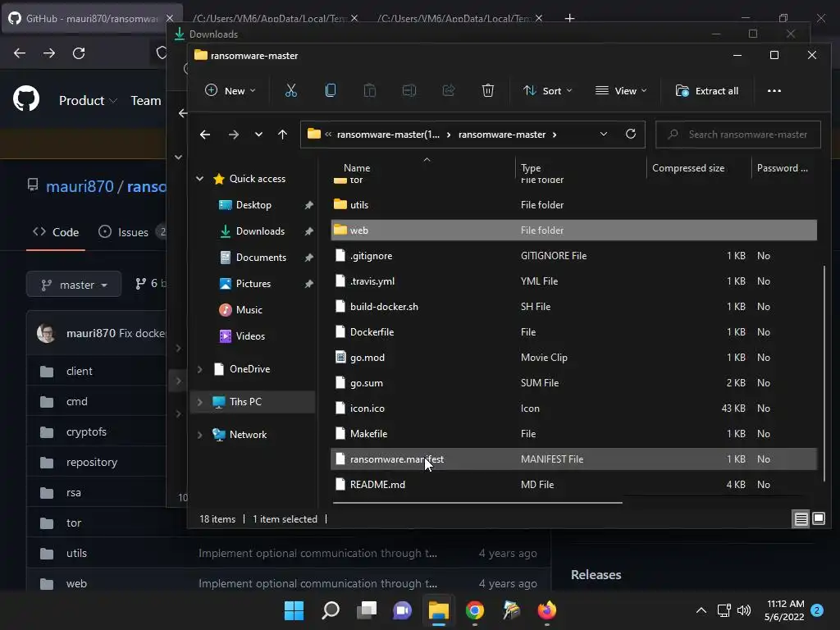840x630 pixels.
Task: Select Pictures in navigation pane
Action: pos(253,283)
